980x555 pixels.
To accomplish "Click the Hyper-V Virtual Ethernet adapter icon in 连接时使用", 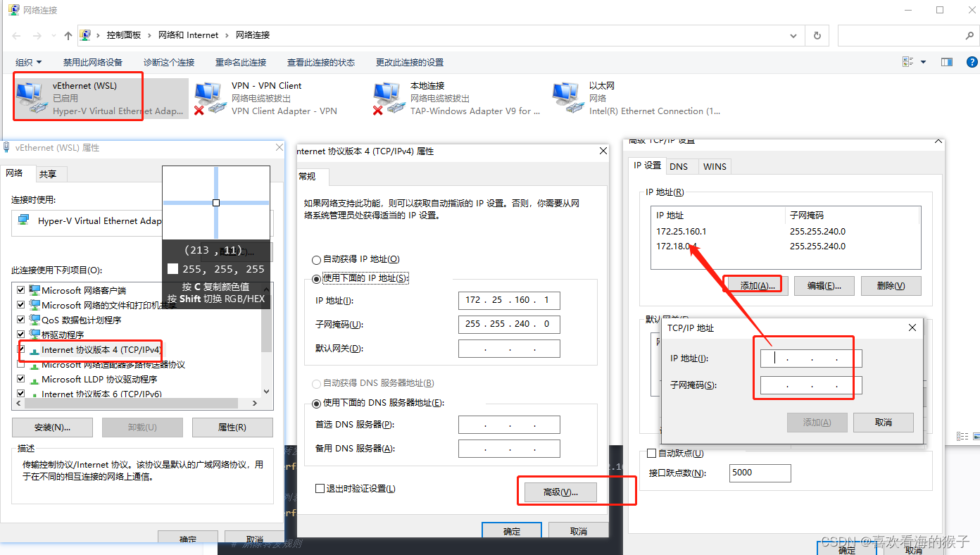I will 25,220.
